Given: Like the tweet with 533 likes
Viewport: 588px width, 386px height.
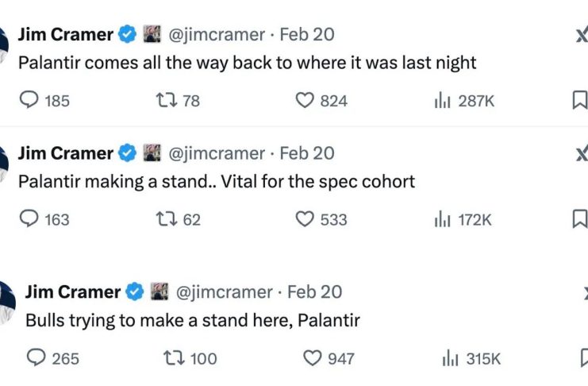Looking at the screenshot, I should 305,219.
